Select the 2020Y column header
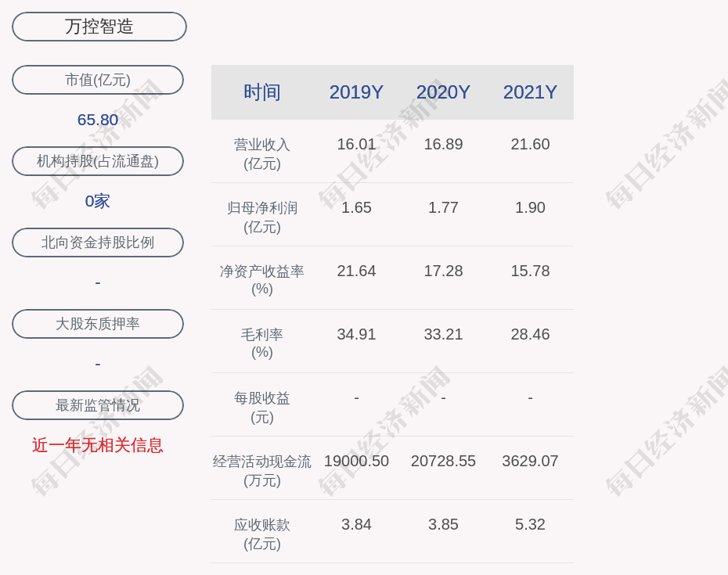 click(443, 92)
